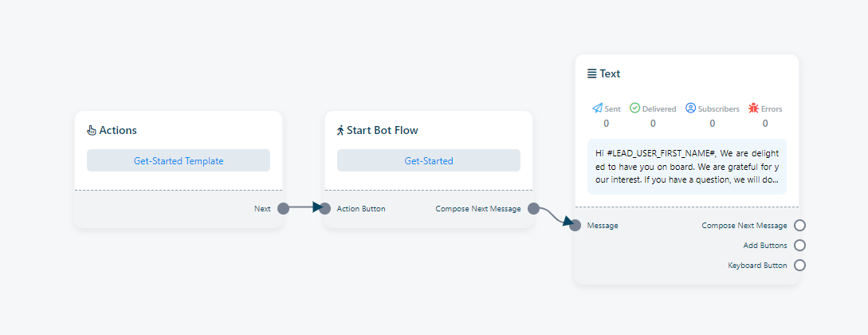Click the Next output connector on Actions node

point(283,209)
